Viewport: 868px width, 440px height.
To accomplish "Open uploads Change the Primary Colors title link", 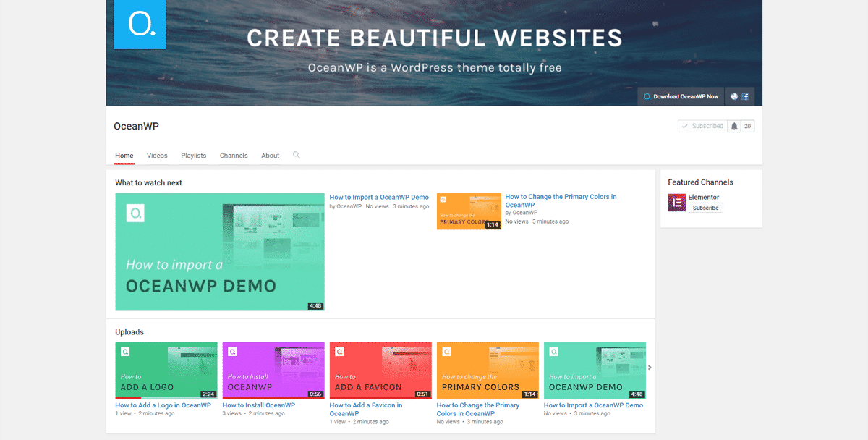I will (x=478, y=410).
